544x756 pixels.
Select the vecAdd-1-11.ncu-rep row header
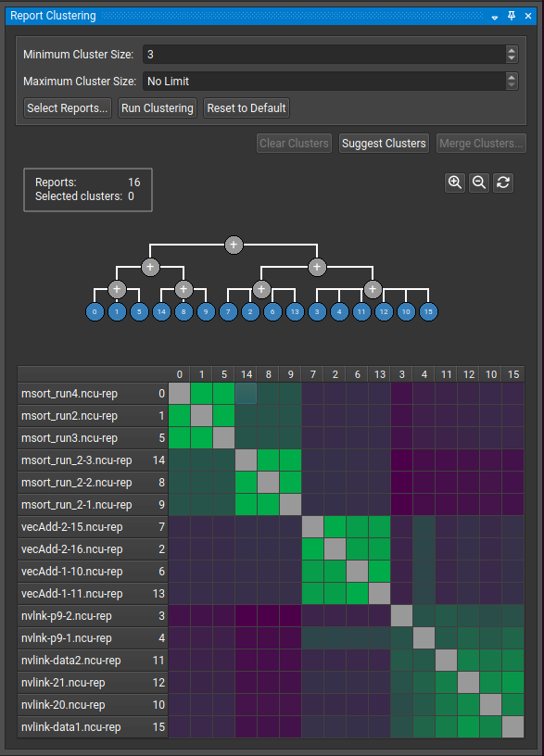click(x=93, y=594)
